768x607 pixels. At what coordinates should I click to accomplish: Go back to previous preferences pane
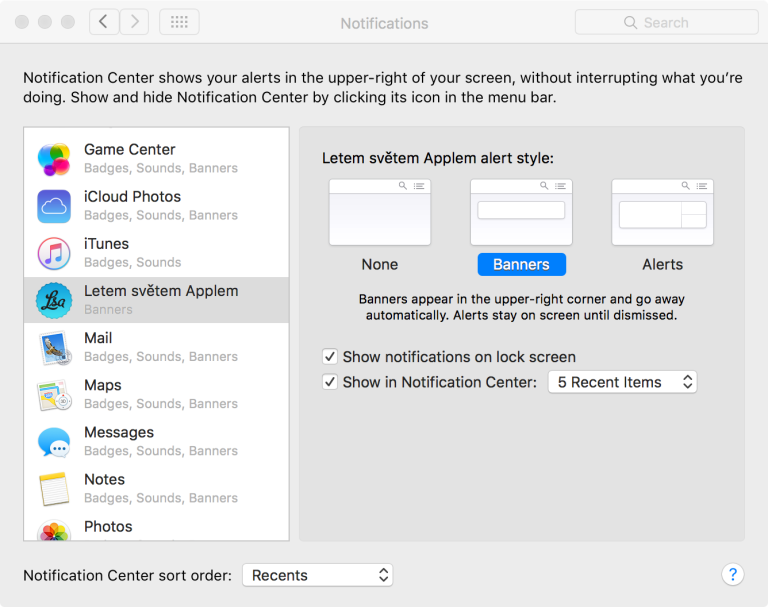[x=104, y=22]
